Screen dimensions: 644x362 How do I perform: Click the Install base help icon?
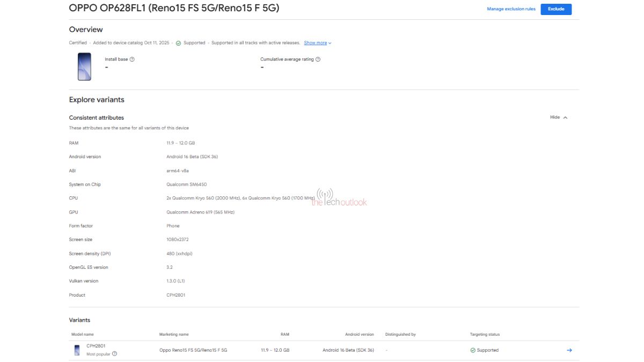click(x=132, y=60)
